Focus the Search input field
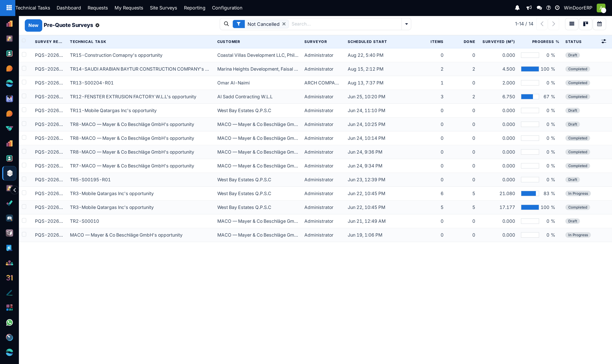The width and height of the screenshot is (612, 364). [345, 24]
